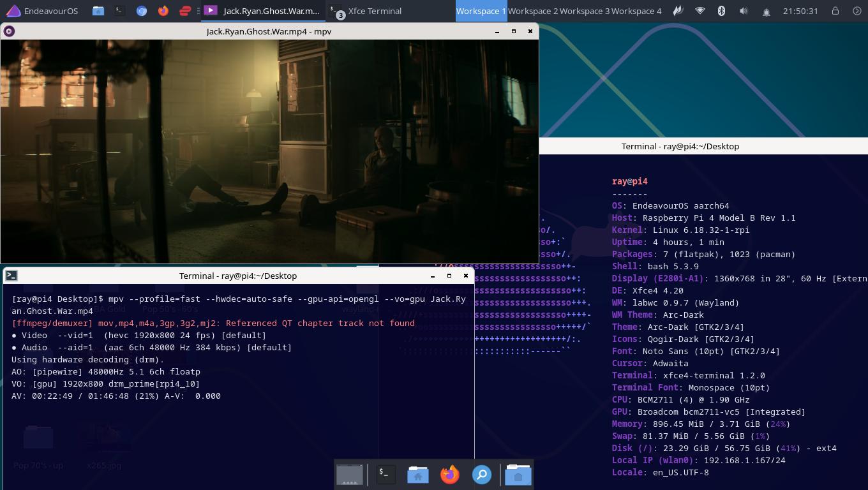Switch to Workspace 1
The height and width of the screenshot is (490, 868).
(481, 11)
